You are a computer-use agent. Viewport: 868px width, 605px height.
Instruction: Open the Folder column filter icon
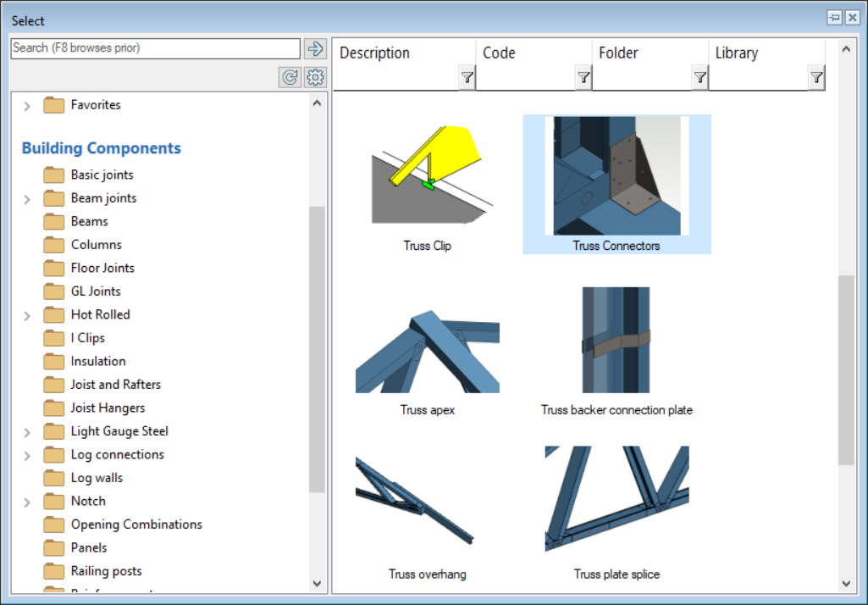(x=699, y=78)
